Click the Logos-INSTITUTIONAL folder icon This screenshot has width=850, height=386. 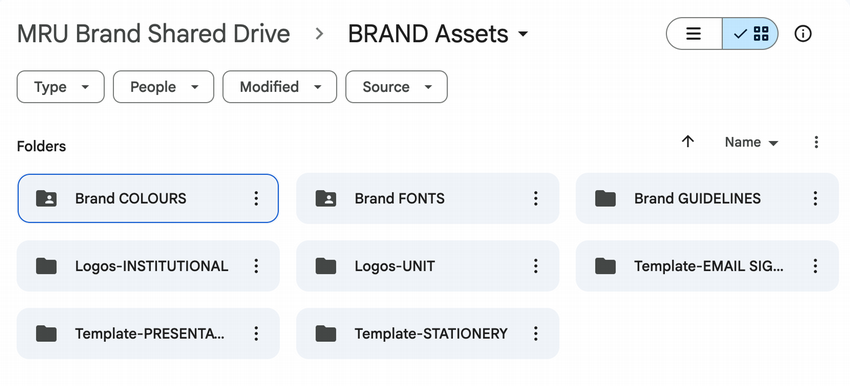[47, 266]
